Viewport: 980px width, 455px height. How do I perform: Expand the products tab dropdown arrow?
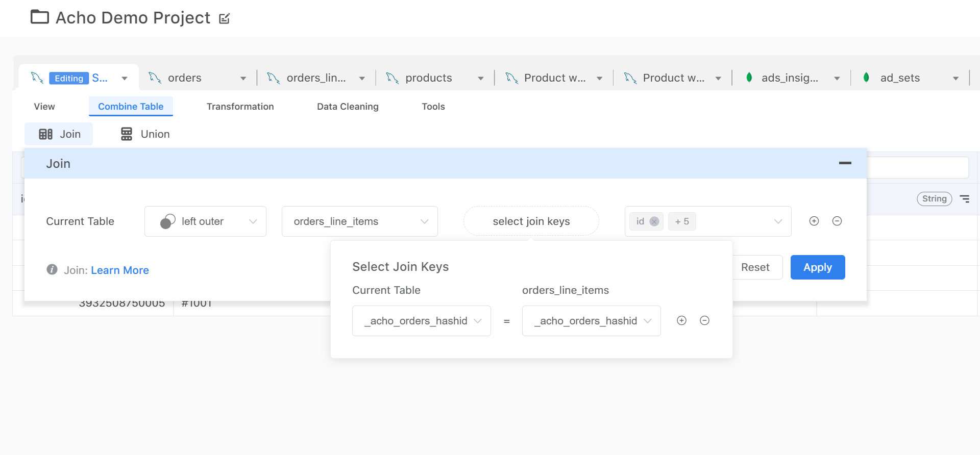481,79
